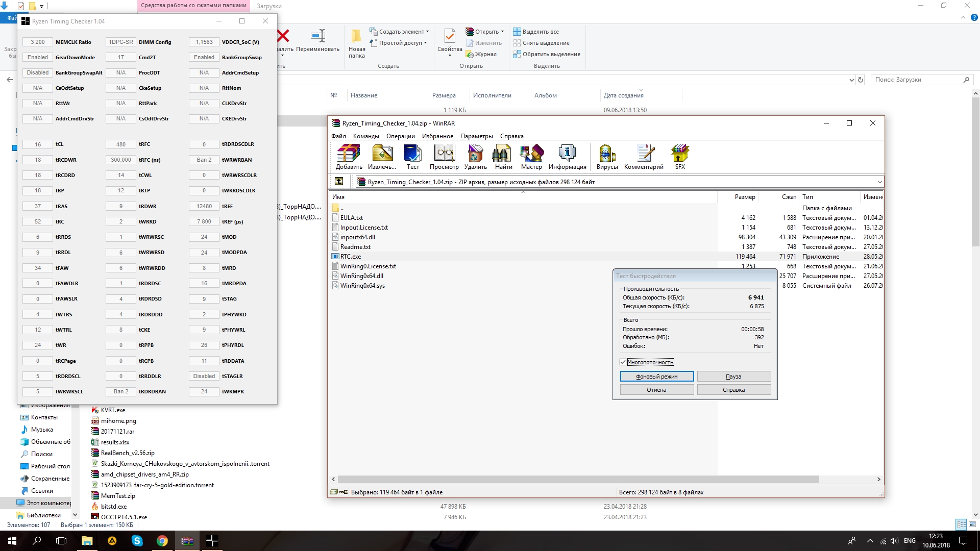Click the Найти (Find) binoculars icon
Image resolution: width=980 pixels, height=551 pixels.
503,156
